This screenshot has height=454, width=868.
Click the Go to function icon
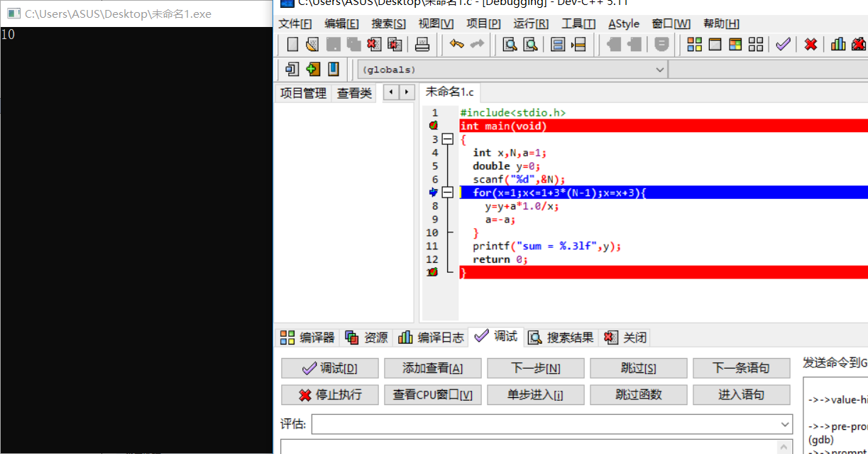click(559, 45)
